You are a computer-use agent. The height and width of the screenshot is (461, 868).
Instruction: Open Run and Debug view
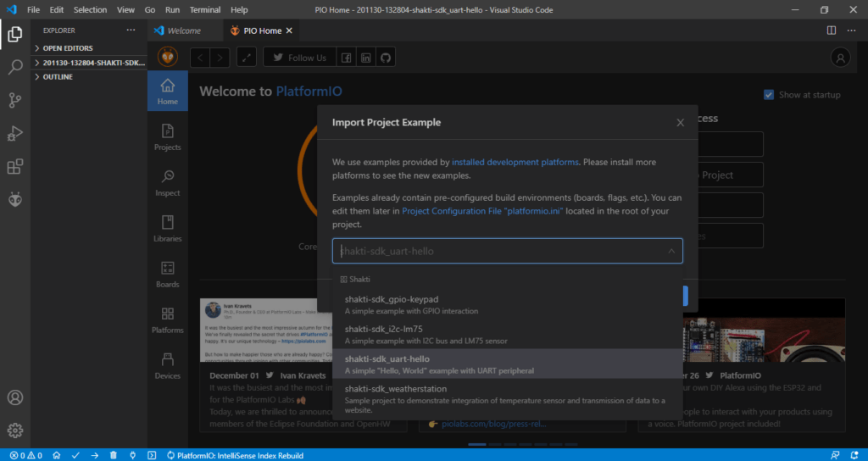tap(15, 133)
